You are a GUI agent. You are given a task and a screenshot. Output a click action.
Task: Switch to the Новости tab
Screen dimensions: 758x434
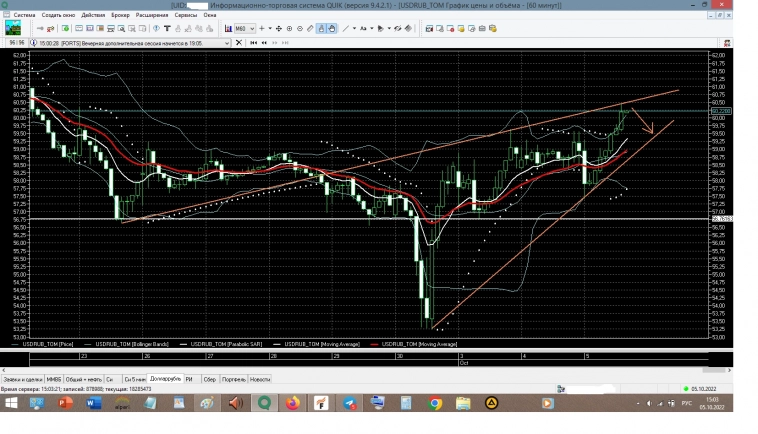[259, 379]
